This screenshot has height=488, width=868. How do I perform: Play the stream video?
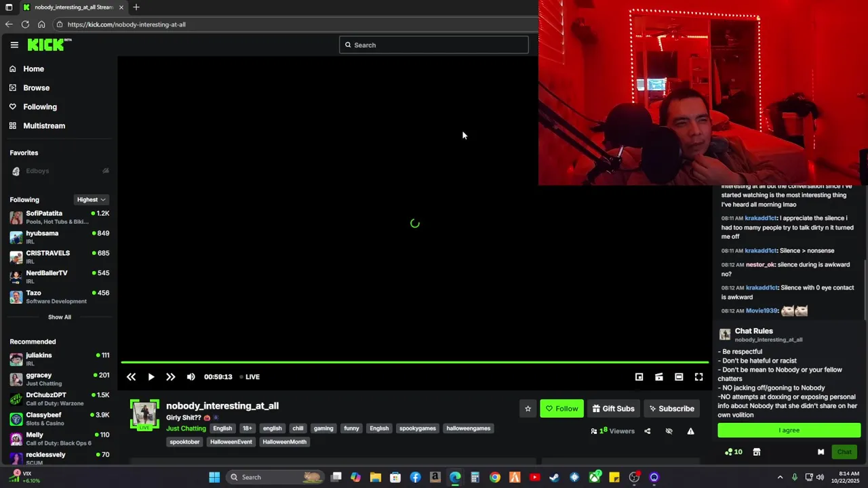click(151, 377)
